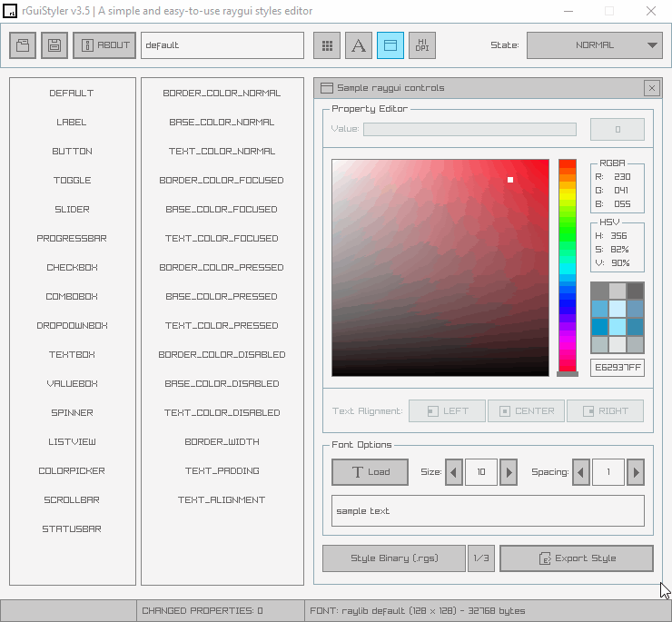The width and height of the screenshot is (672, 622).
Task: Select CHECKBOX control entry
Action: (x=72, y=268)
